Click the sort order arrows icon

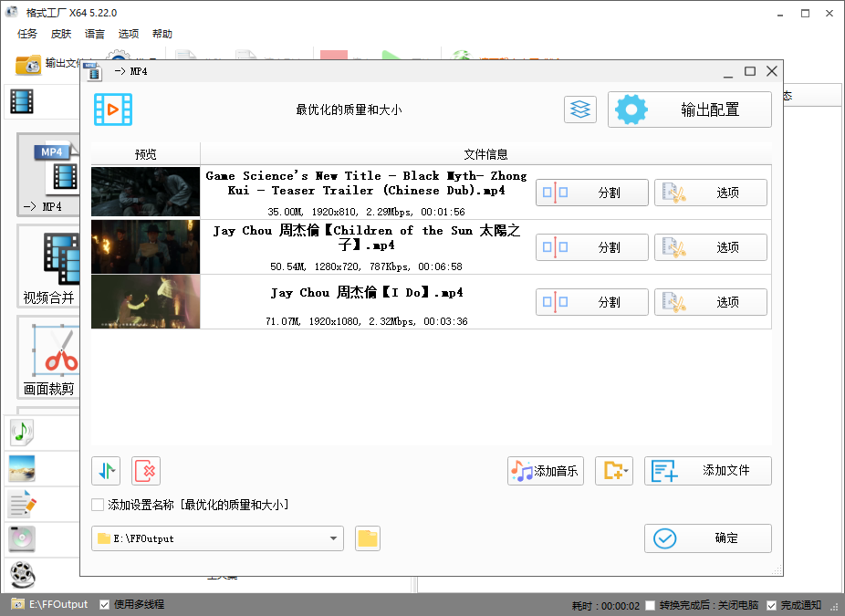click(x=106, y=471)
